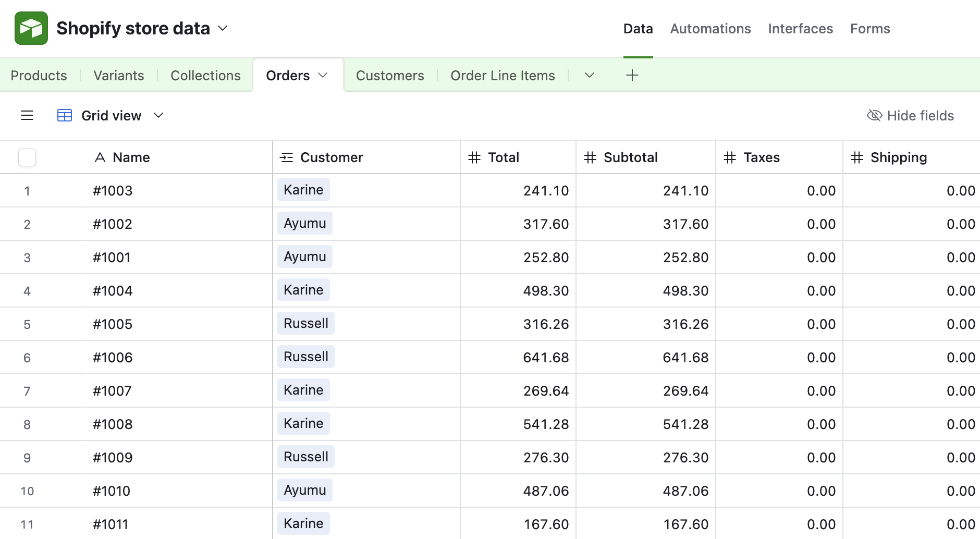Open the Order Line Items tab
The width and height of the screenshot is (980, 539).
click(x=503, y=76)
